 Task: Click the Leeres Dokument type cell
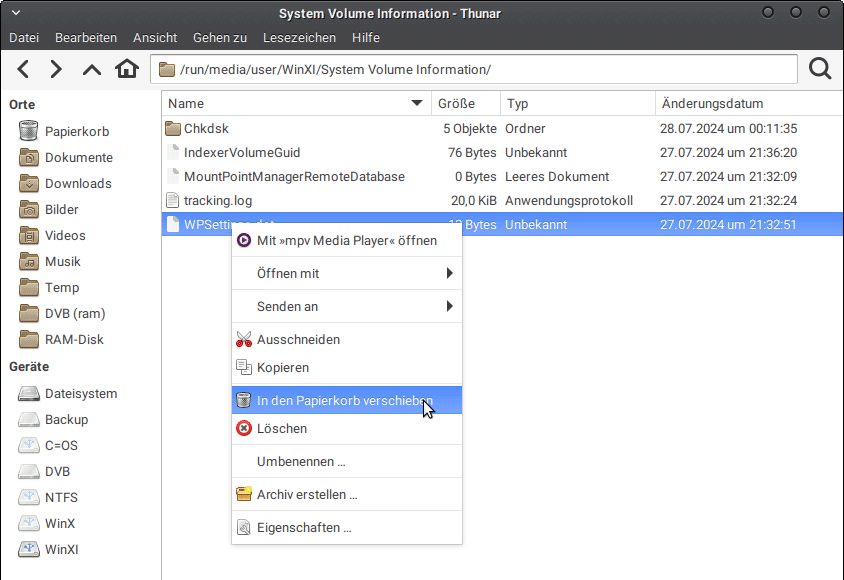pos(557,176)
